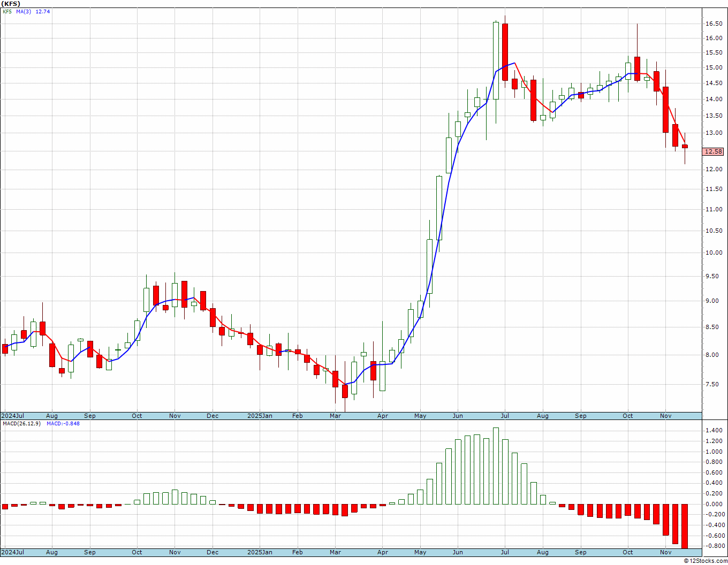Select the 12.00 price axis label
The image size is (728, 565).
tap(714, 169)
